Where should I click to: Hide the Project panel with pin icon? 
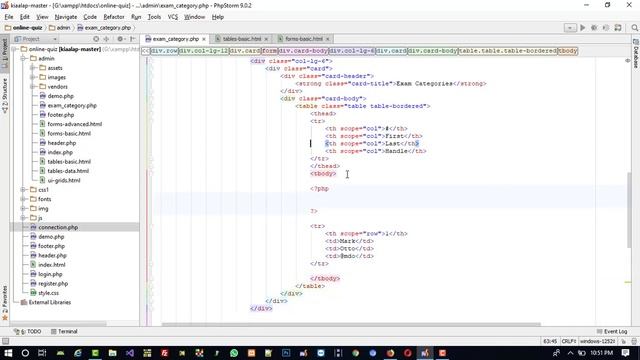(x=133, y=39)
